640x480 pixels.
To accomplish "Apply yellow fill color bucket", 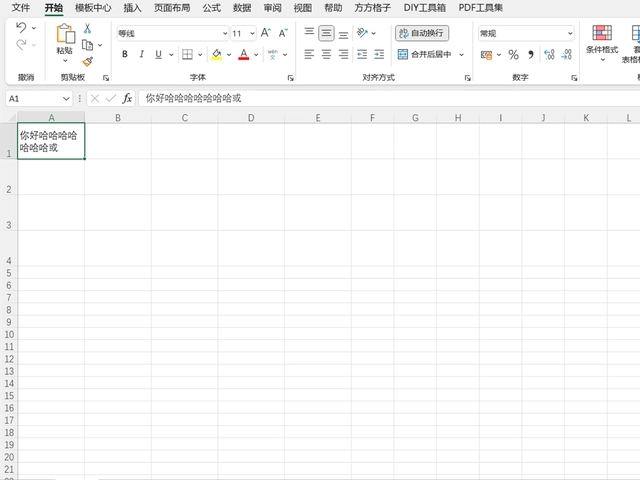I will point(216,54).
